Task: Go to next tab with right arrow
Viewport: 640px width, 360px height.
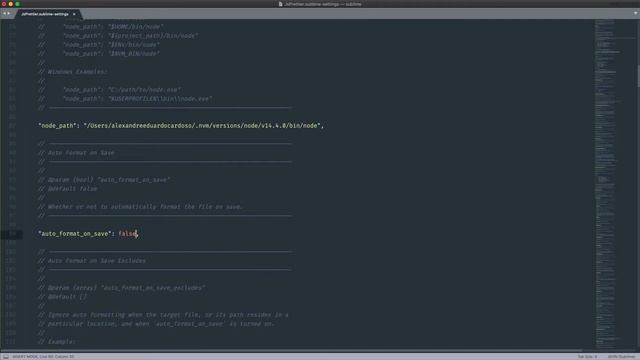Action: (x=9, y=13)
